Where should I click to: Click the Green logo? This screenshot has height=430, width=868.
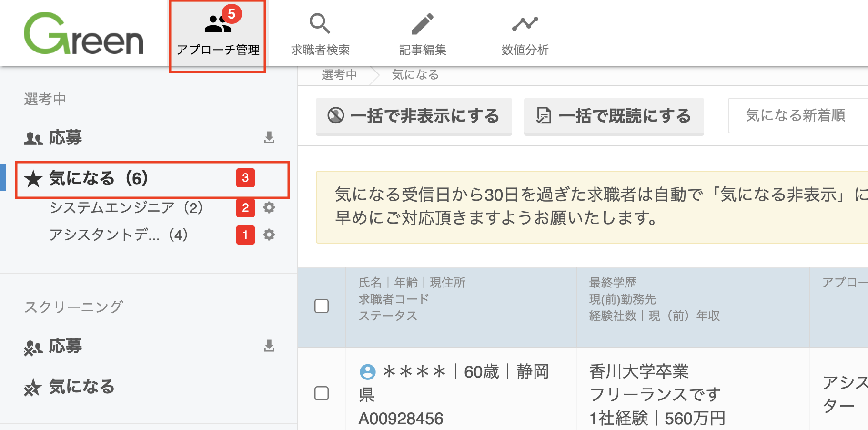(x=84, y=33)
